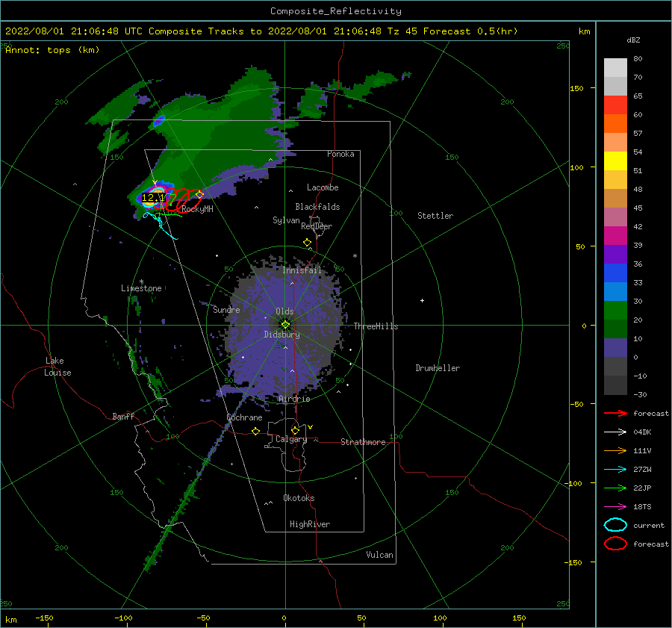Click the red forecast arrow legend icon
The height and width of the screenshot is (628, 672).
(615, 413)
